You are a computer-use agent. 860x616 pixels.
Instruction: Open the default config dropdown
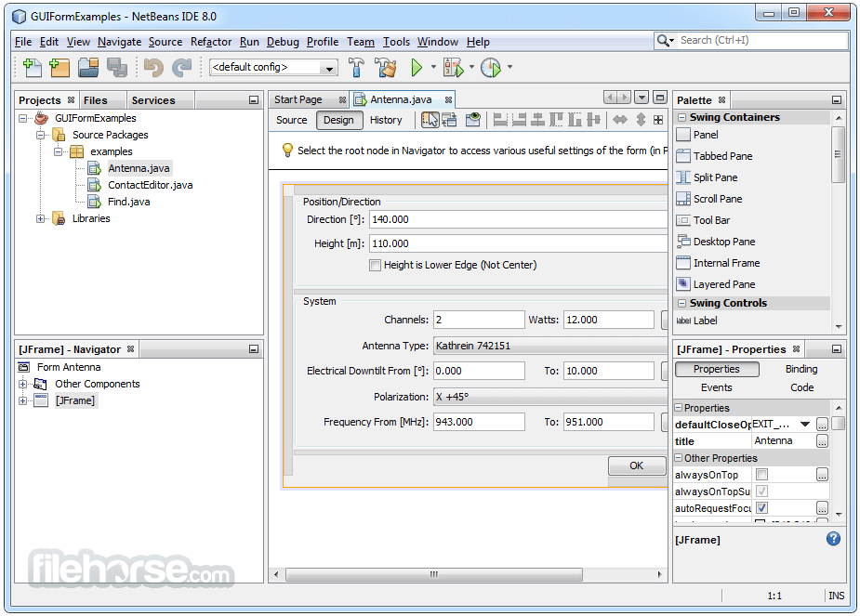330,69
